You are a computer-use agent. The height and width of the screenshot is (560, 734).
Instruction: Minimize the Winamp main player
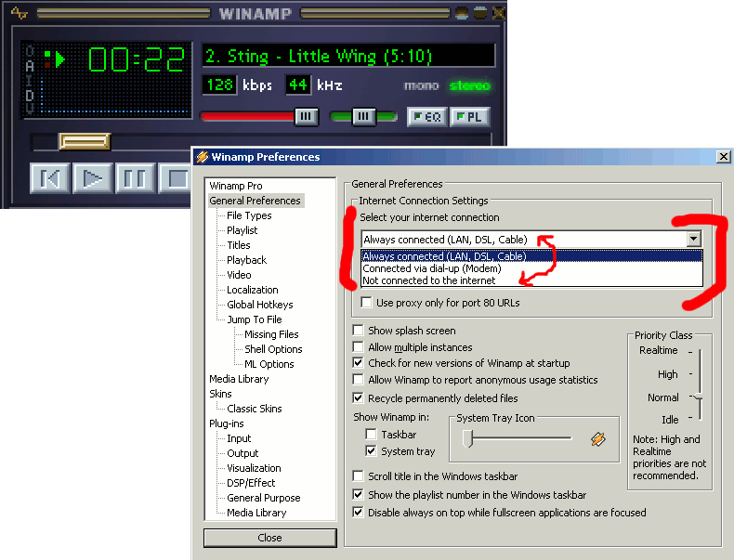tap(462, 13)
